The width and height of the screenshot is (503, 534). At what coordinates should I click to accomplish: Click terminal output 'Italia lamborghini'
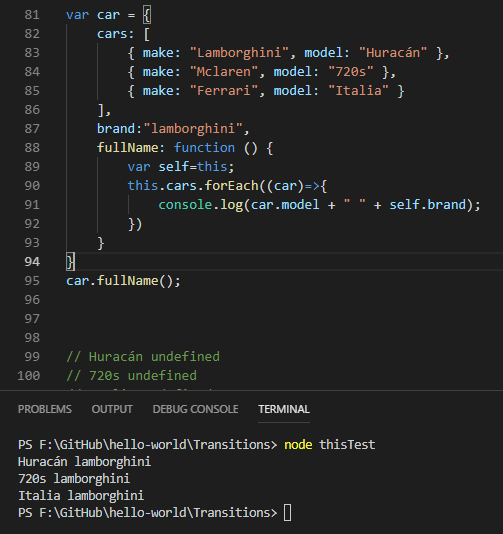coord(81,496)
